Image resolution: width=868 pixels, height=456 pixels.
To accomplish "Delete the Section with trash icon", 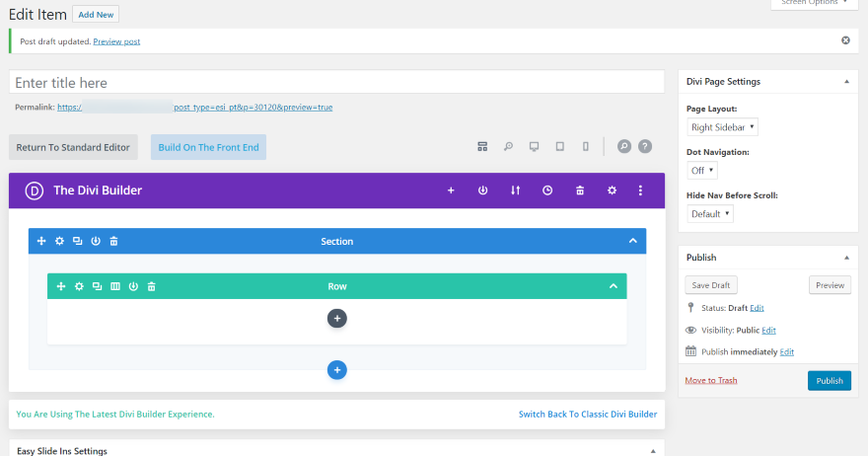I will [113, 241].
